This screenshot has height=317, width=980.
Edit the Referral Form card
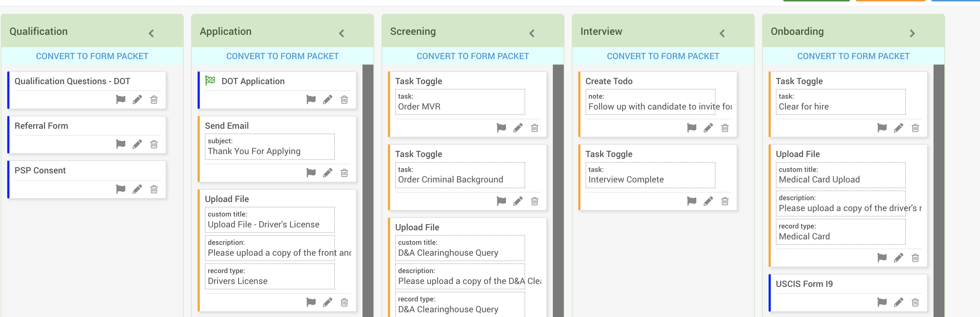(x=137, y=144)
